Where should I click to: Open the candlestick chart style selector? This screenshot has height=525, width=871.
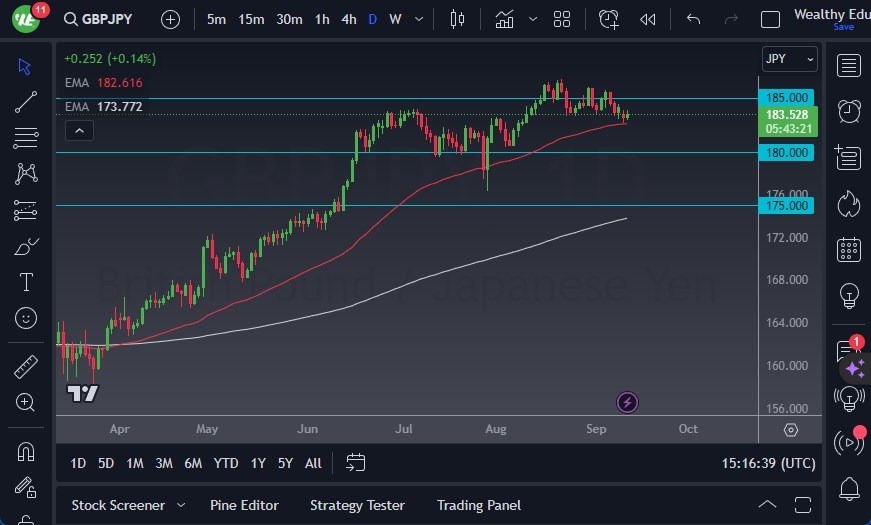click(x=458, y=19)
